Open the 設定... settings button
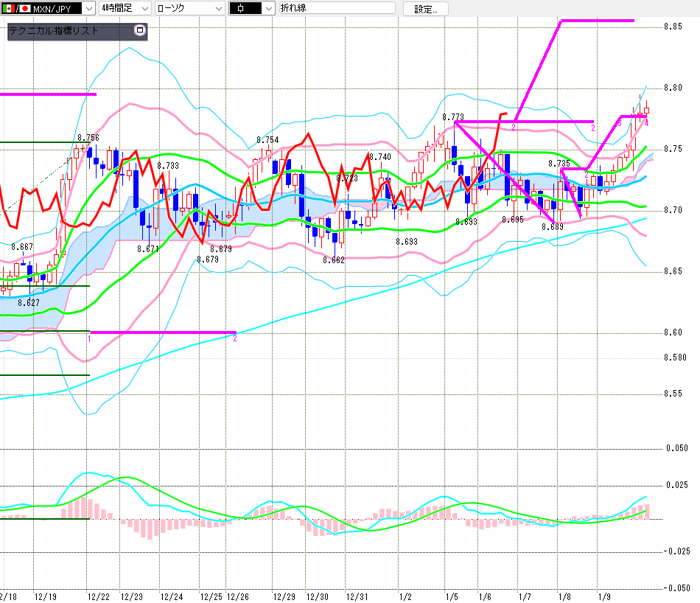Viewport: 700px width, 603px height. click(x=425, y=9)
